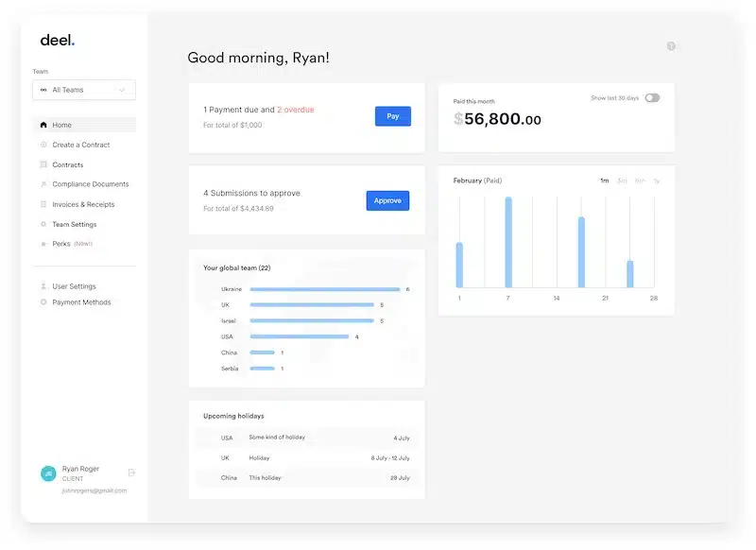Click the Pay button for the overdue payment

click(x=392, y=115)
